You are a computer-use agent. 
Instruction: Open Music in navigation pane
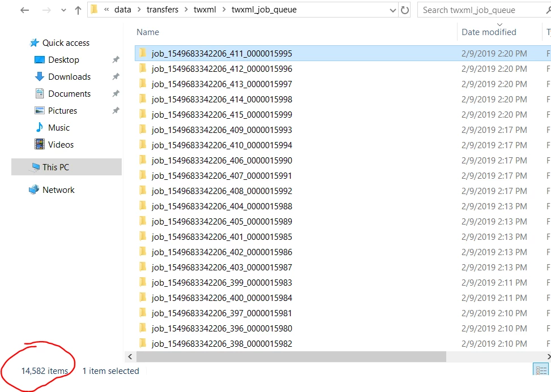(x=59, y=128)
